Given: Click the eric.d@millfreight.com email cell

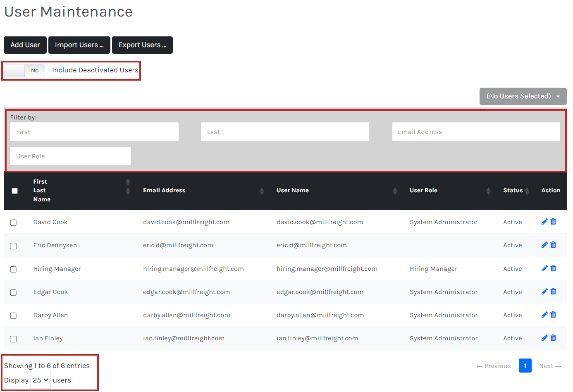Looking at the screenshot, I should point(178,245).
